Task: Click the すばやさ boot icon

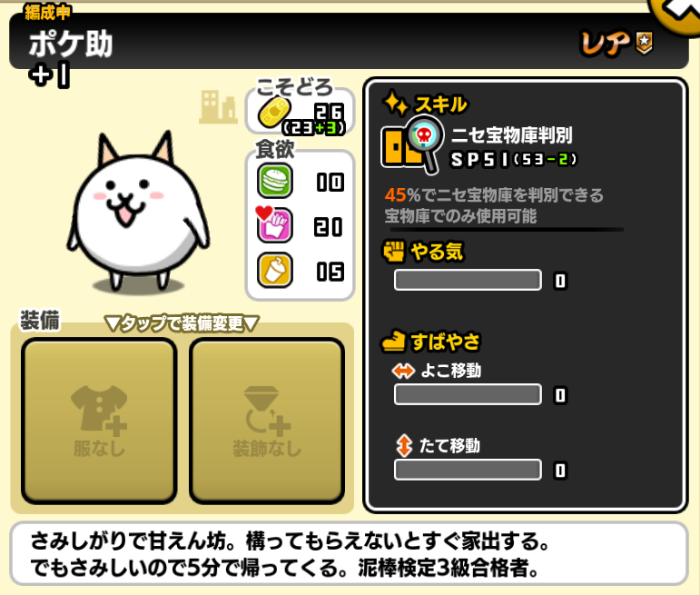Action: click(393, 342)
